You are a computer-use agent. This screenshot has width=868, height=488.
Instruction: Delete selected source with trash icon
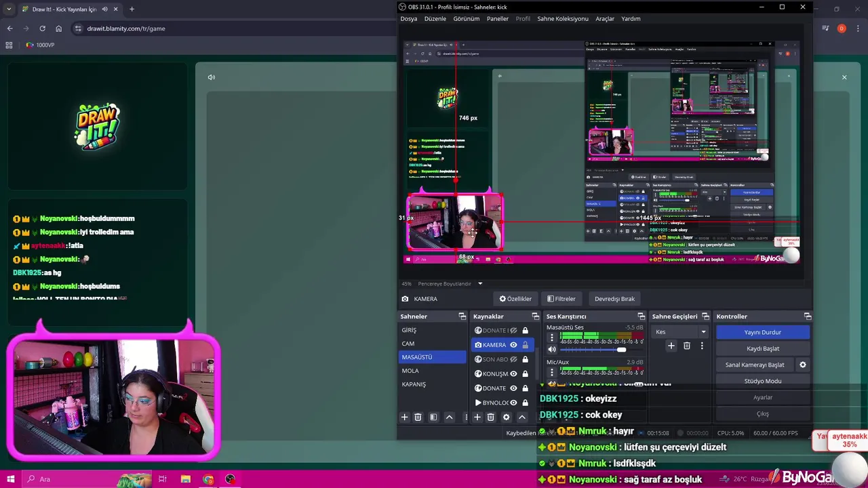point(490,418)
